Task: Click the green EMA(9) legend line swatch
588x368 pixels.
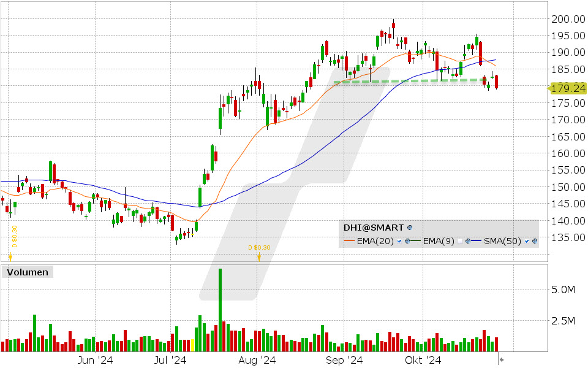Action: point(415,240)
